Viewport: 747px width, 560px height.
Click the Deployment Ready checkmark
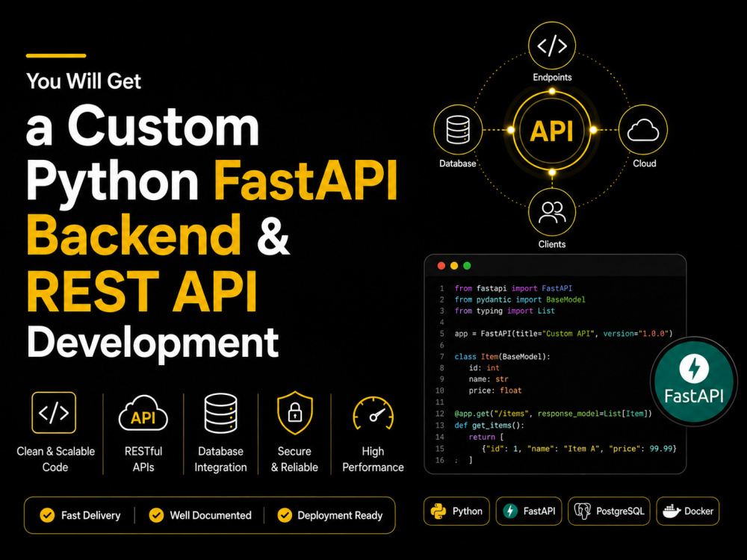coord(285,515)
